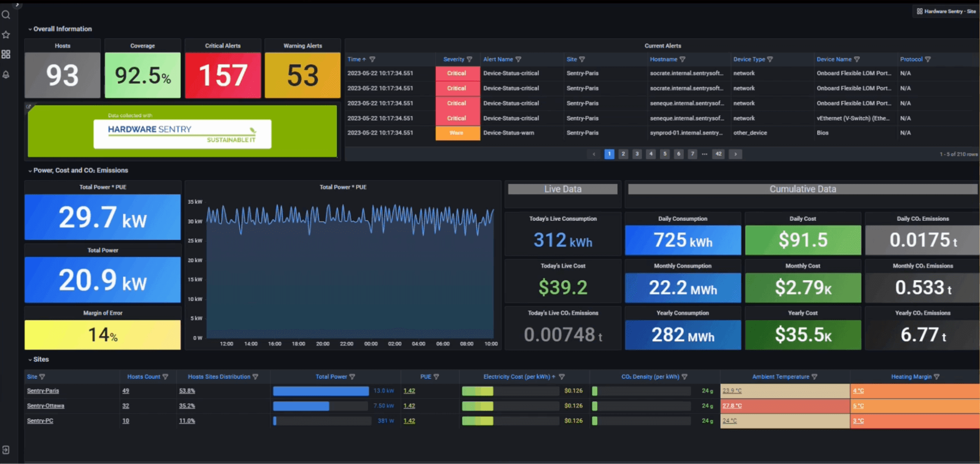Open the Dashboards grid icon in sidebar
The height and width of the screenshot is (464, 980).
point(6,54)
